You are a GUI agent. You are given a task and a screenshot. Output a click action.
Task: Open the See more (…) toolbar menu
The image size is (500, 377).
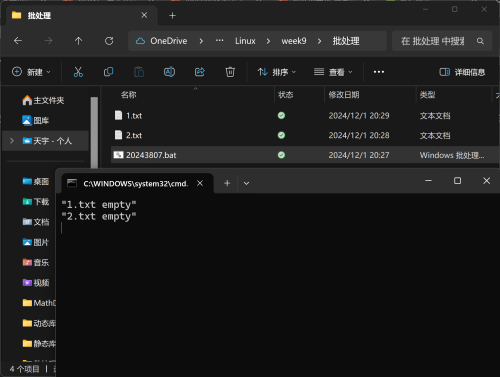[x=379, y=72]
